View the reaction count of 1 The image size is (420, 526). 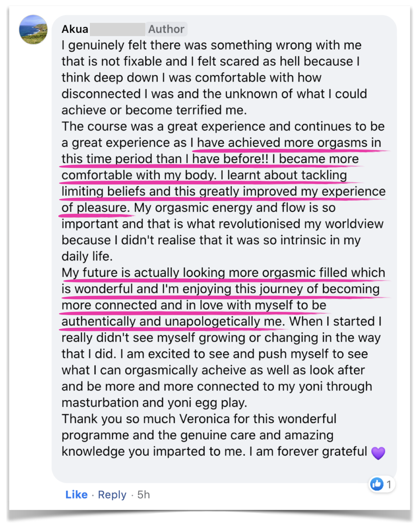389,484
